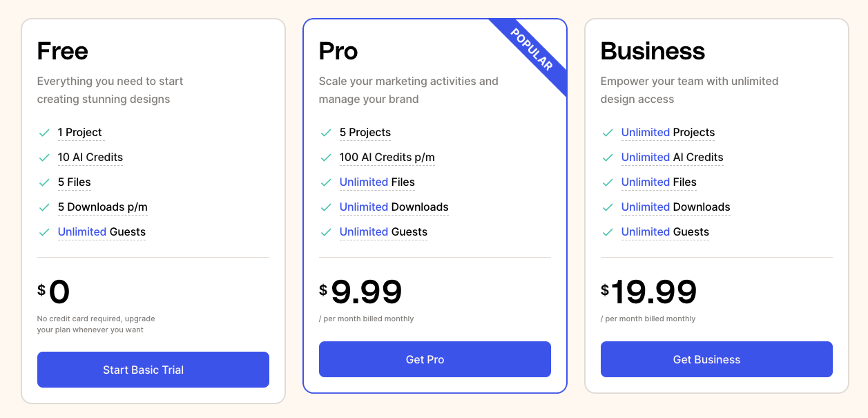The image size is (868, 418).
Task: Select the Pro plan heading
Action: pos(338,51)
